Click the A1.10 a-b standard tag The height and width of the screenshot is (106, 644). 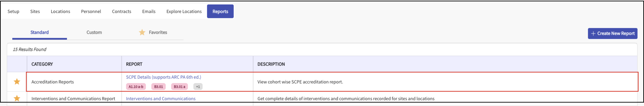coord(136,87)
